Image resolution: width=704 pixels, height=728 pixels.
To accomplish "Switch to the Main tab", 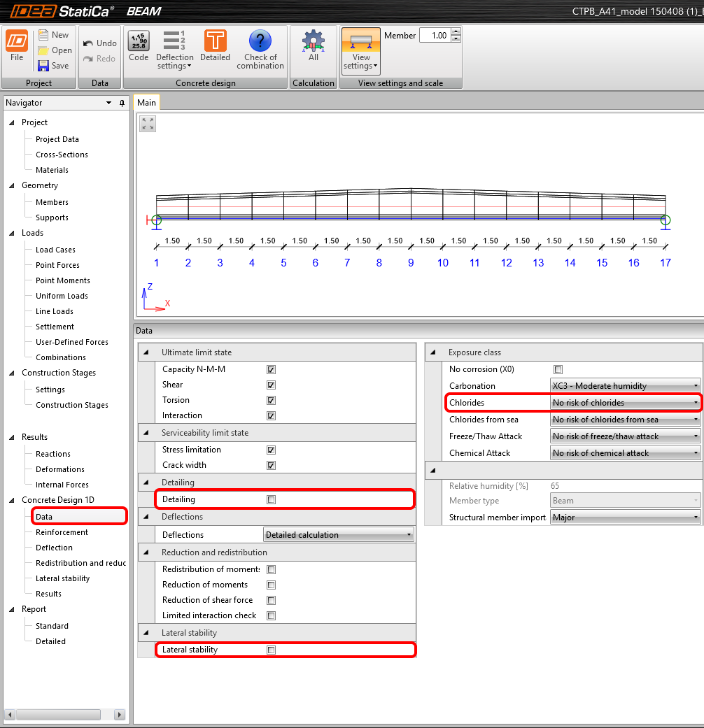I will click(x=146, y=102).
